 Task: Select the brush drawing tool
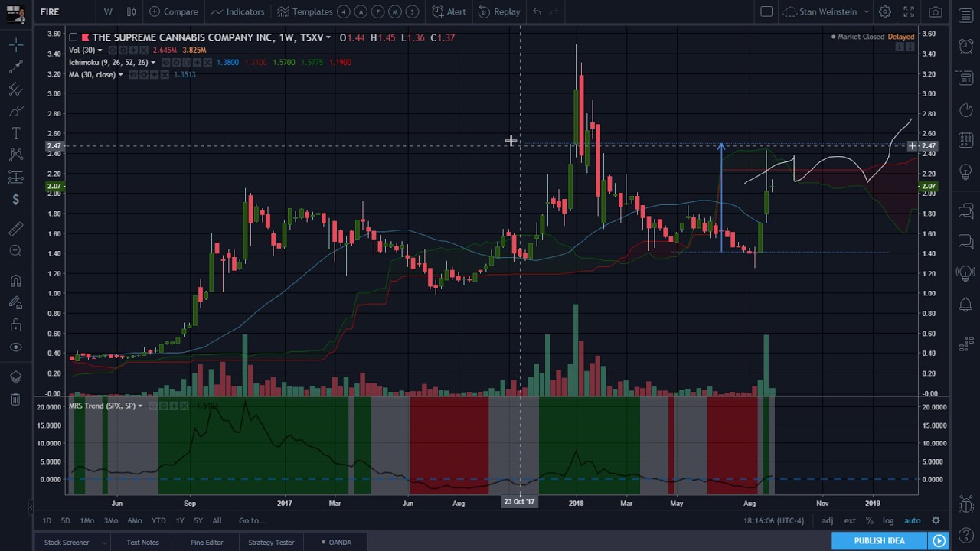tap(15, 112)
